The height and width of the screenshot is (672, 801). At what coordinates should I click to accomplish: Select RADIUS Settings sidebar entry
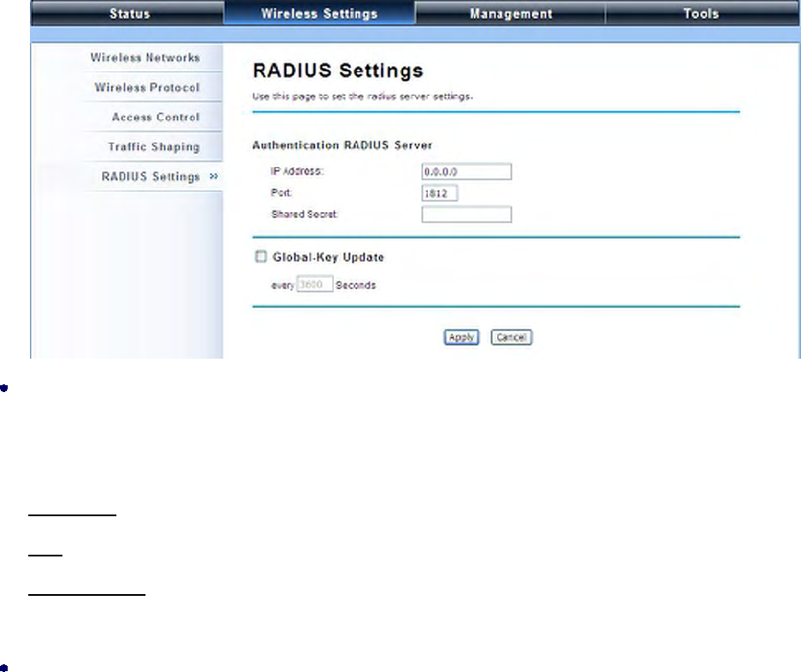point(151,176)
